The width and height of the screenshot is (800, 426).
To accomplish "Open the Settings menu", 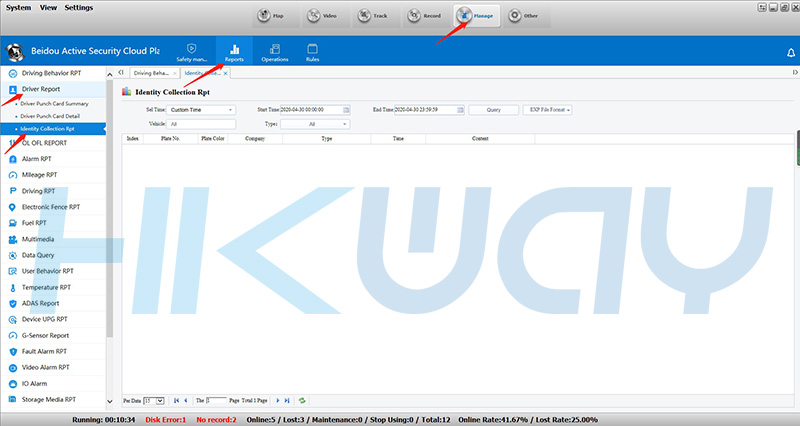I will pos(79,8).
